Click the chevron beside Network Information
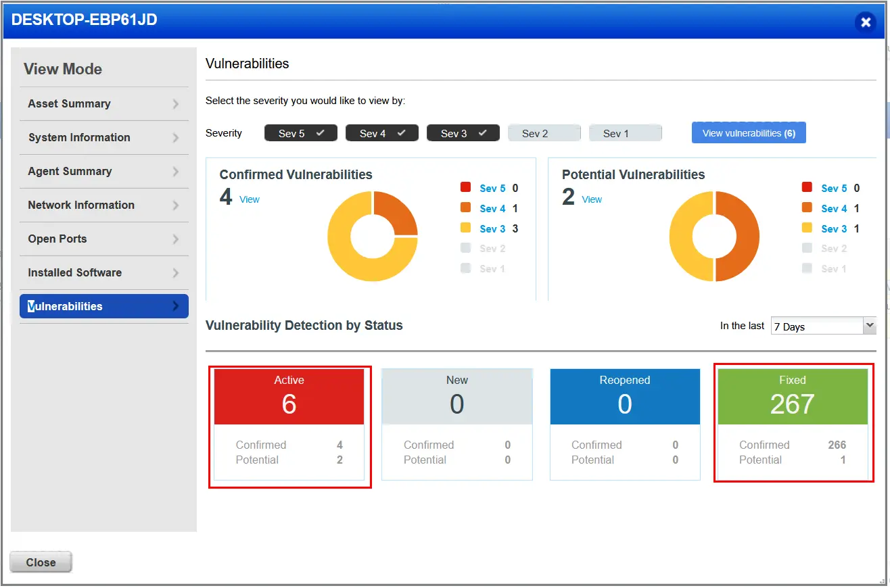Viewport: 890px width, 588px height. click(x=176, y=205)
